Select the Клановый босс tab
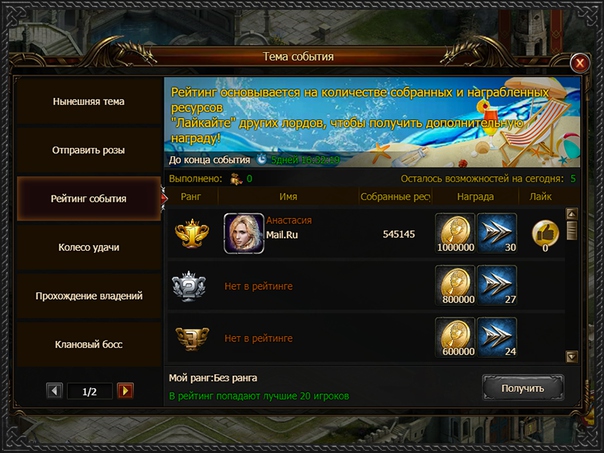This screenshot has width=604, height=453. [x=89, y=344]
